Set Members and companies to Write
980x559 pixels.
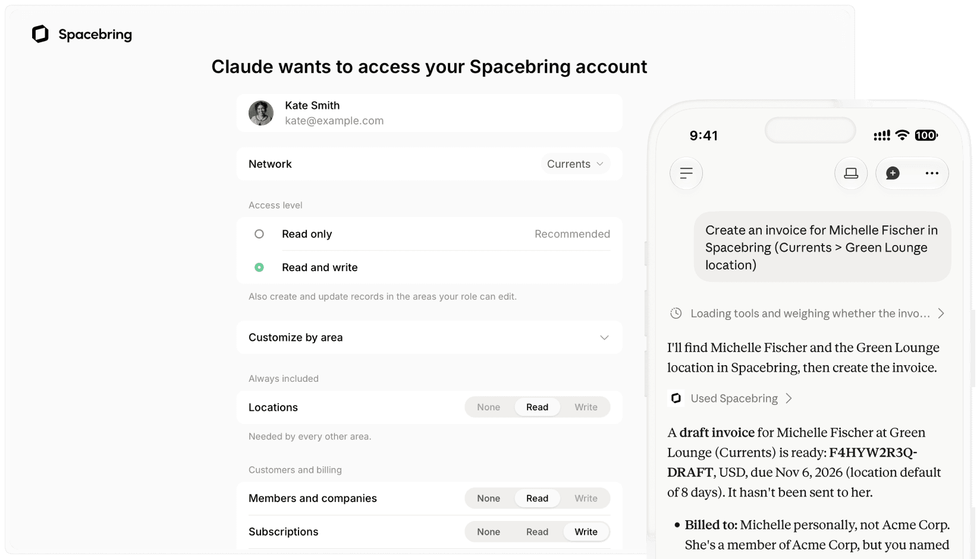coord(586,498)
